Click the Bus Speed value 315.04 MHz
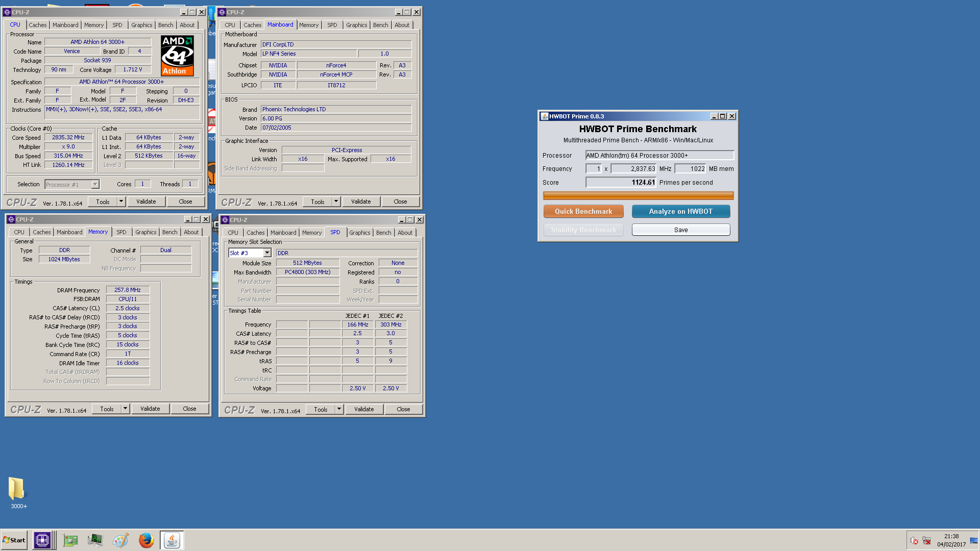 [x=68, y=156]
